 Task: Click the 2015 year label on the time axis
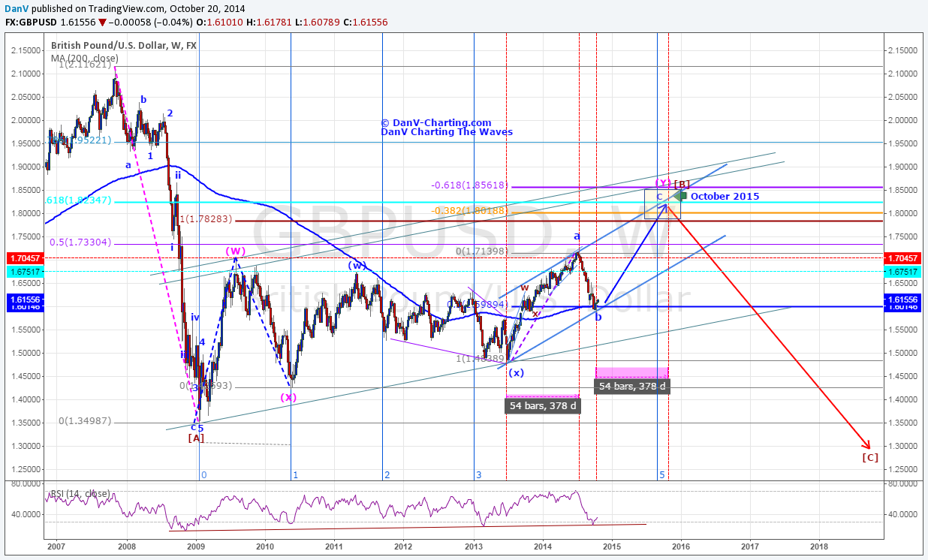[x=611, y=548]
